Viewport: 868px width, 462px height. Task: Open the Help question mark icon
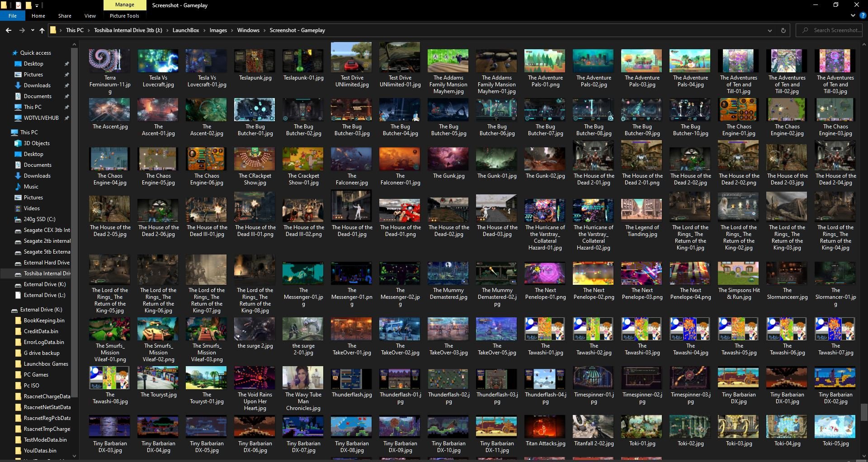point(863,15)
